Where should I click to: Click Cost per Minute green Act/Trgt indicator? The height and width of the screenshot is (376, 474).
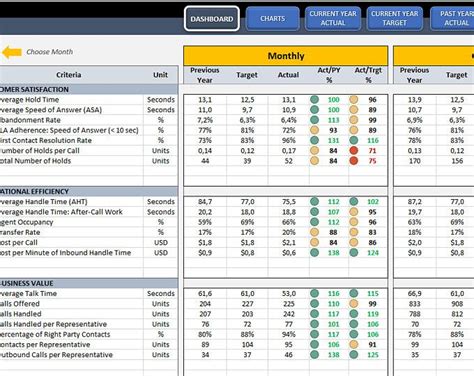[354, 253]
